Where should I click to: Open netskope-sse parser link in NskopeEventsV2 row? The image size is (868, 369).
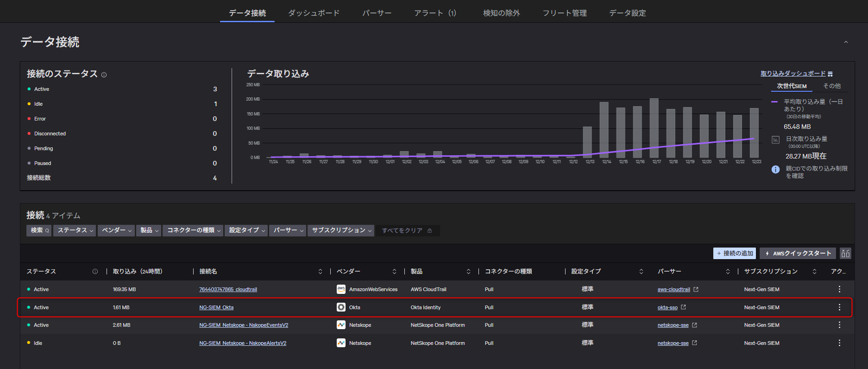coord(673,325)
